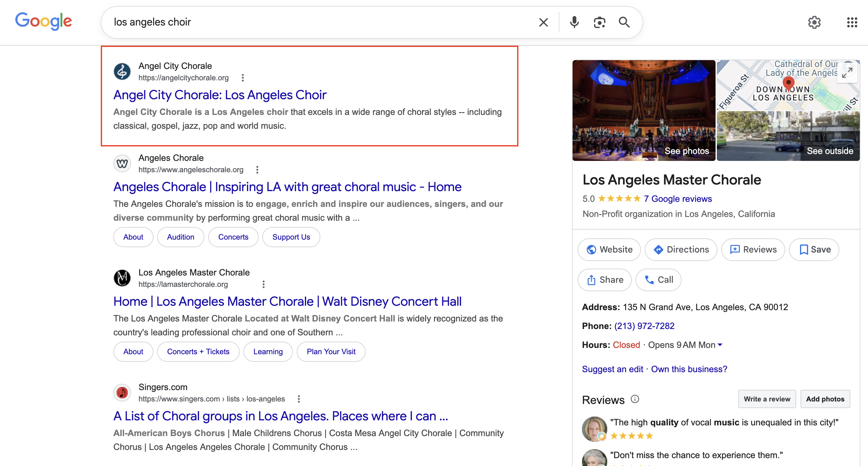The image size is (868, 466).
Task: Open Los Angeles Master Chorale Walt Disney link
Action: [x=287, y=301]
